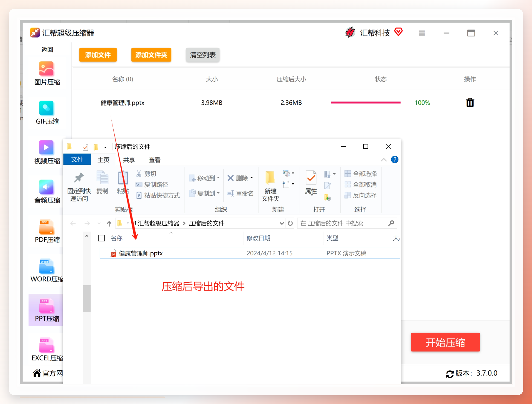The image size is (532, 404).
Task: Open the 文件 tab in Explorer
Action: click(77, 160)
